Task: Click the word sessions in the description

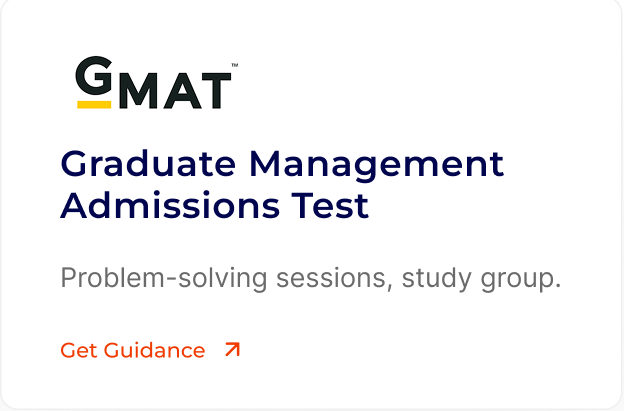Action: (x=320, y=278)
